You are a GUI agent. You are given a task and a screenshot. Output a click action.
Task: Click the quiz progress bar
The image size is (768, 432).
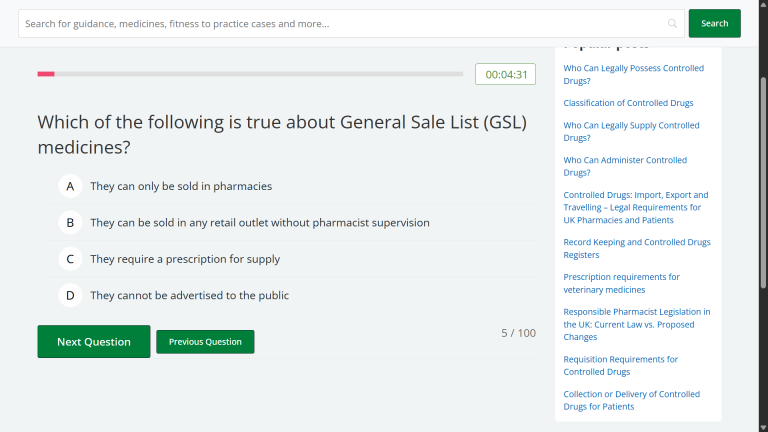point(250,74)
